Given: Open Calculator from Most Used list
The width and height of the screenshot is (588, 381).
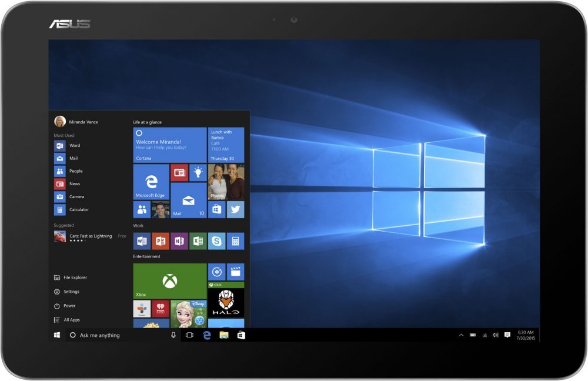Looking at the screenshot, I should click(x=72, y=210).
